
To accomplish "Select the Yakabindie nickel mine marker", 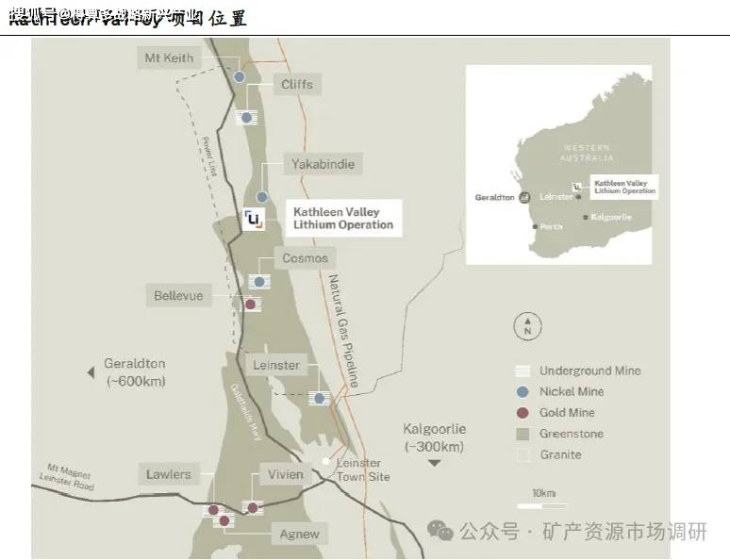I will (x=262, y=197).
